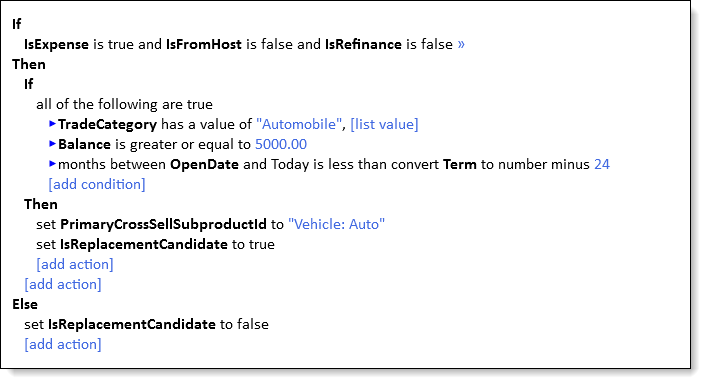Add action under nested Then block
Viewport: 706px width, 384px height.
coord(75,264)
